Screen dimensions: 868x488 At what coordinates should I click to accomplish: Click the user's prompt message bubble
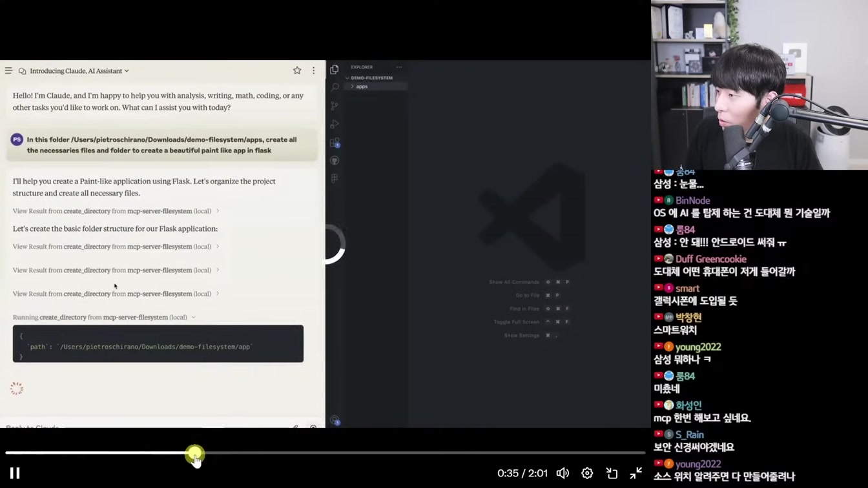tap(162, 145)
